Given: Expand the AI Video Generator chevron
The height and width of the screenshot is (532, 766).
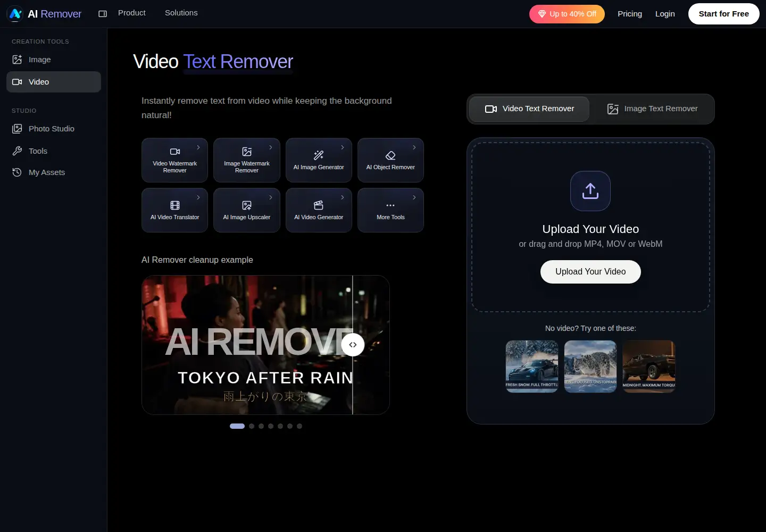Looking at the screenshot, I should [343, 197].
